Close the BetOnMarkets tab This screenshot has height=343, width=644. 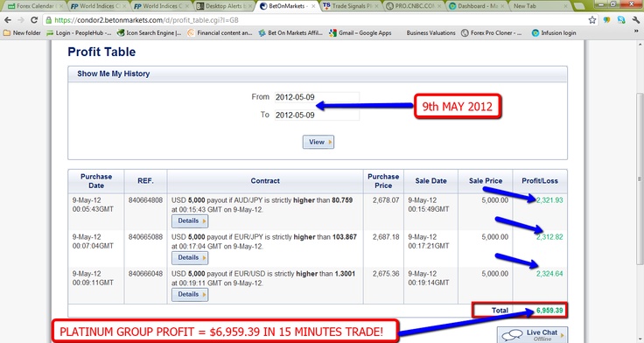pos(313,6)
